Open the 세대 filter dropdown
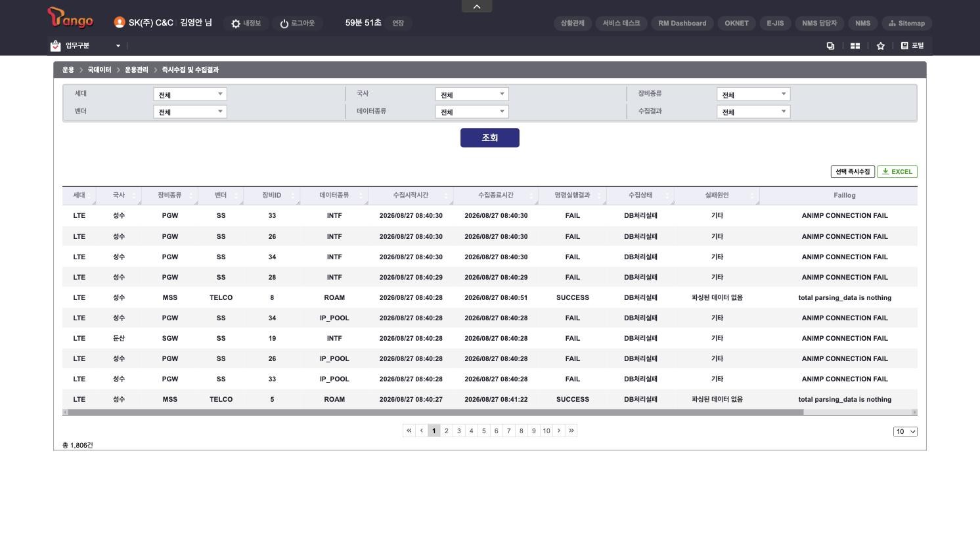This screenshot has height=533, width=980. [190, 95]
